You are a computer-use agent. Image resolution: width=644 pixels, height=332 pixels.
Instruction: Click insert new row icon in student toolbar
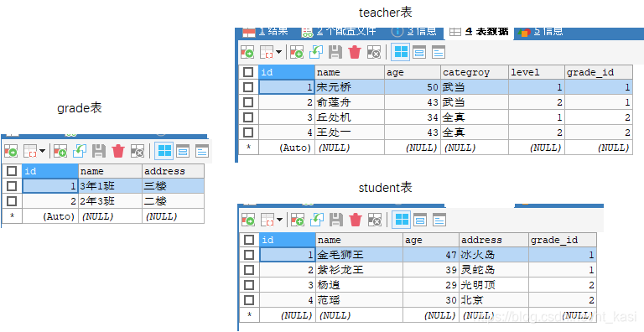click(x=298, y=220)
